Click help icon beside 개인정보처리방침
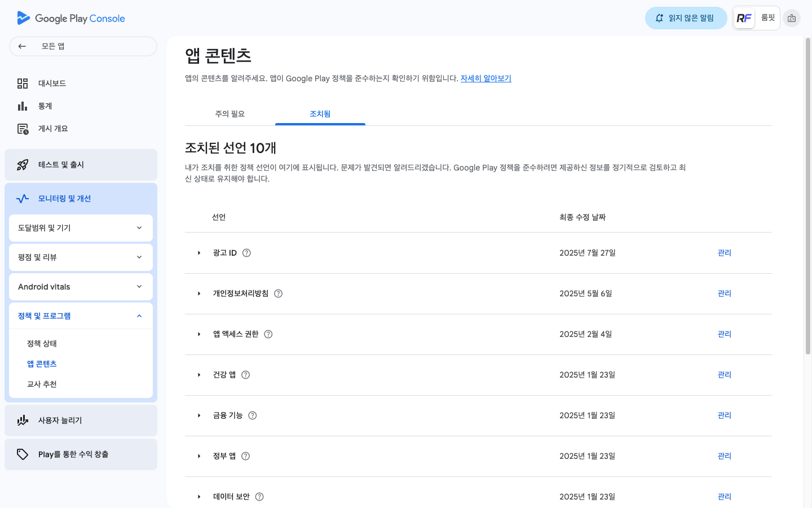This screenshot has width=812, height=508. (x=278, y=294)
